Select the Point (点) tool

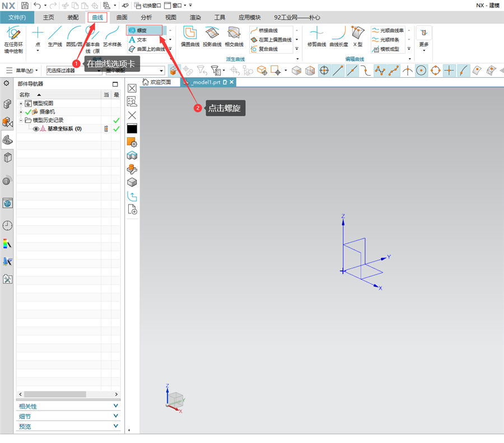[38, 39]
